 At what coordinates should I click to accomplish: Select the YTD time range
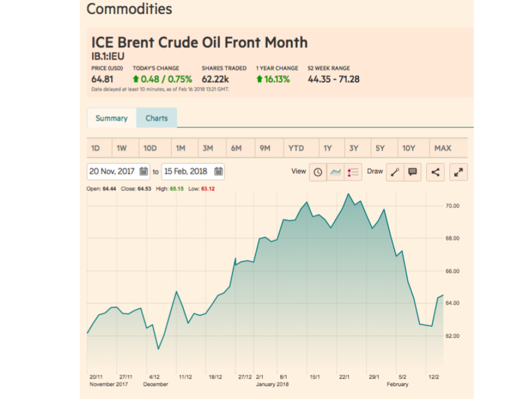click(x=296, y=148)
